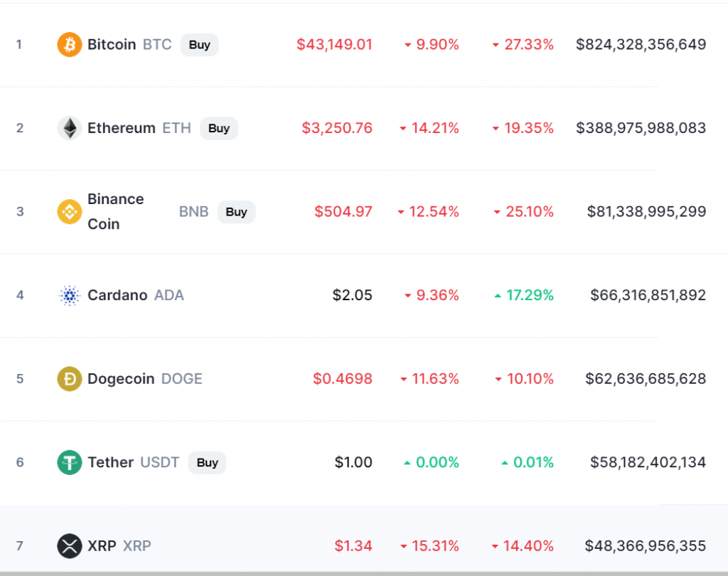
Task: Click the Ethereum diamond logo icon
Action: [x=70, y=128]
